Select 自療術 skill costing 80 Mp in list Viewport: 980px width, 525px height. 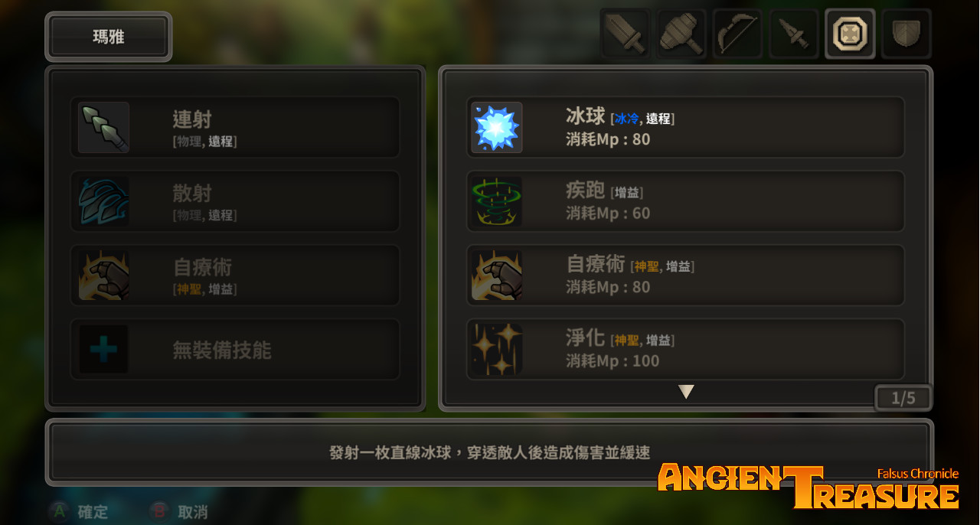[685, 276]
